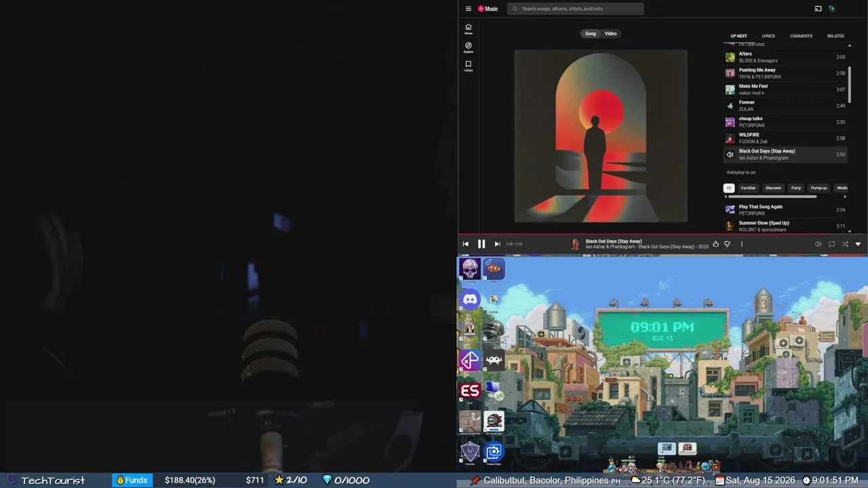Toggle shuffle mode

point(845,244)
